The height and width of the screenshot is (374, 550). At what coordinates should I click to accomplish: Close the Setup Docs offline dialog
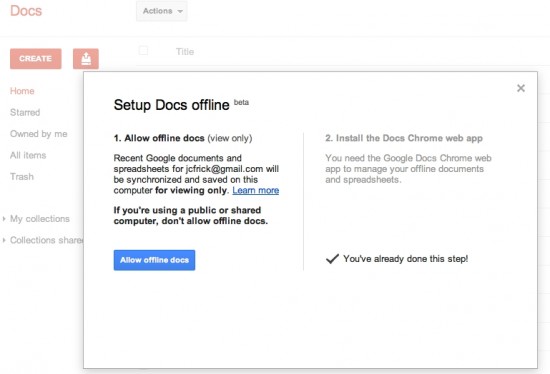(521, 88)
